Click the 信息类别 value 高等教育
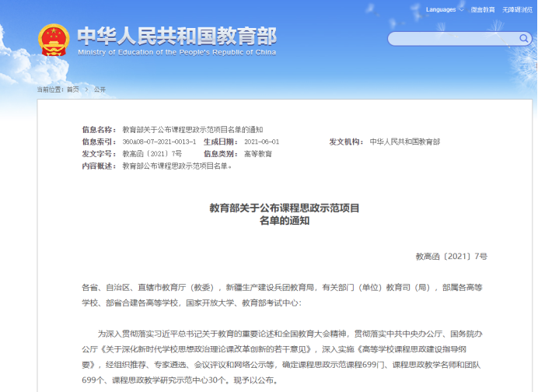538x392 pixels. coord(258,154)
